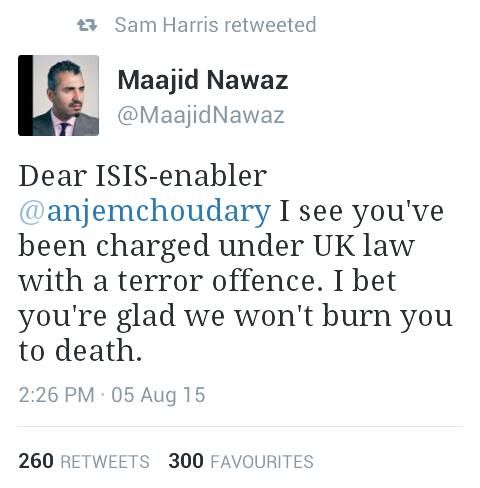Click the final line "to death."
The width and height of the screenshot is (480, 488).
click(80, 351)
